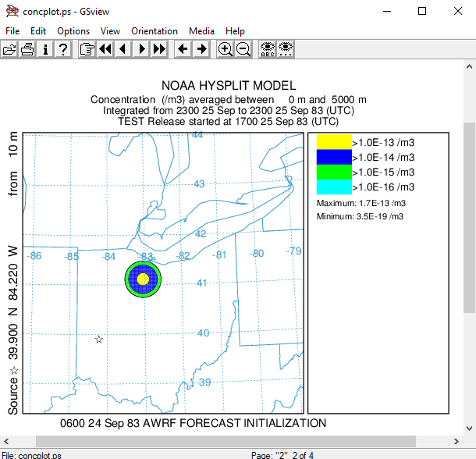Image resolution: width=476 pixels, height=459 pixels.
Task: Open the Edit menu
Action: pos(38,31)
